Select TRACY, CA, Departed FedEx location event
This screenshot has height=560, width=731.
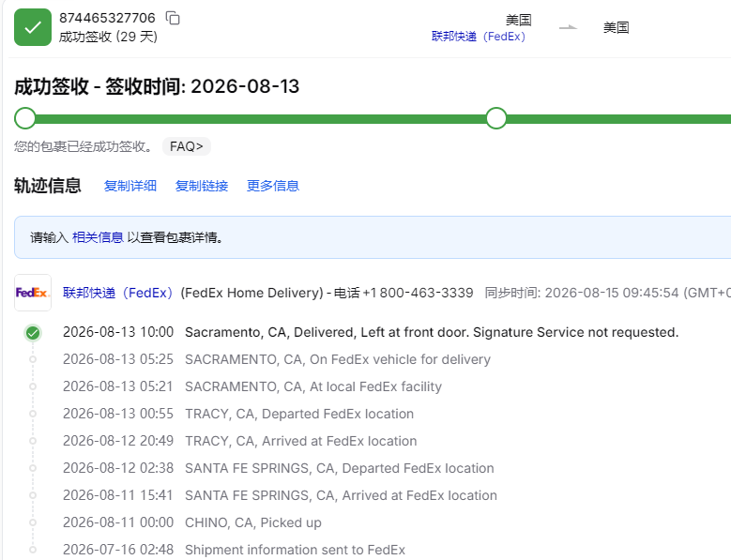299,414
